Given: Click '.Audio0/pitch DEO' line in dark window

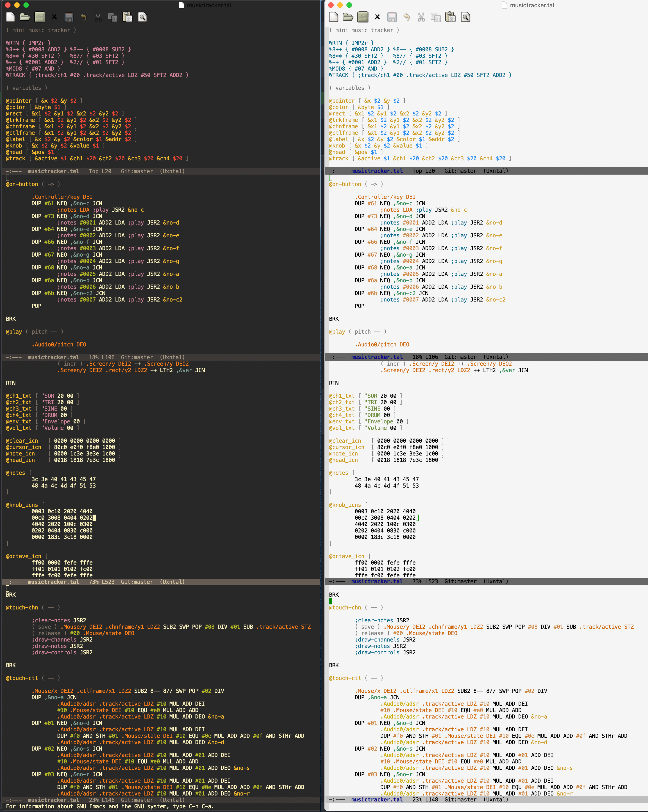Looking at the screenshot, I should (x=59, y=345).
